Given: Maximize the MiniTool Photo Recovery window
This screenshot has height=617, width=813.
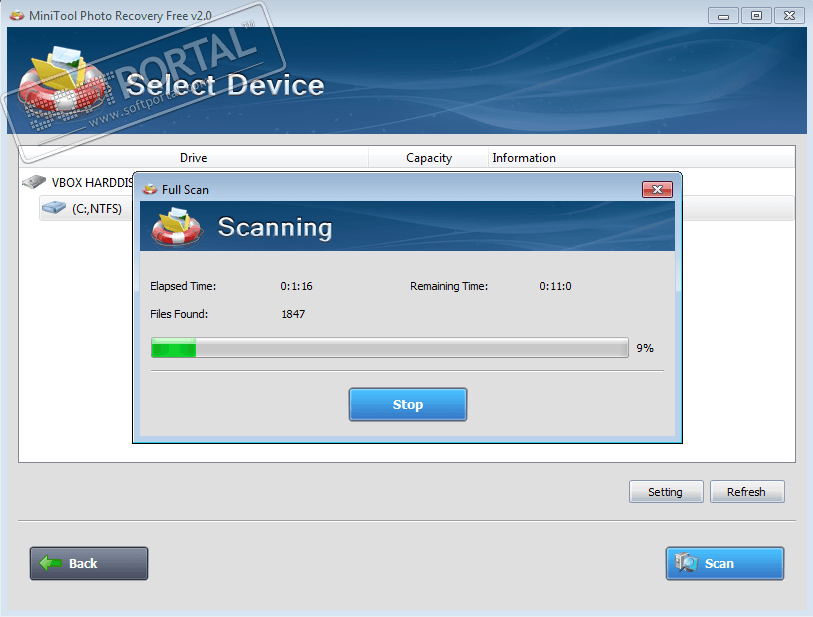Looking at the screenshot, I should 756,16.
